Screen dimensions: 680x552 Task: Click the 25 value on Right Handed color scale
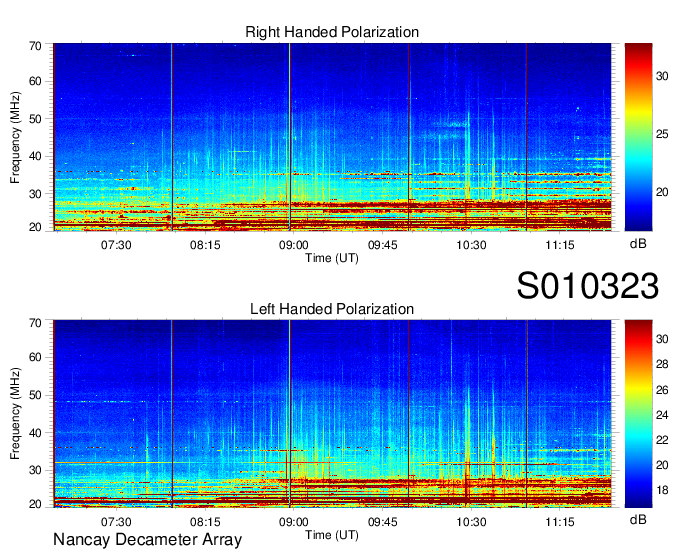point(662,134)
